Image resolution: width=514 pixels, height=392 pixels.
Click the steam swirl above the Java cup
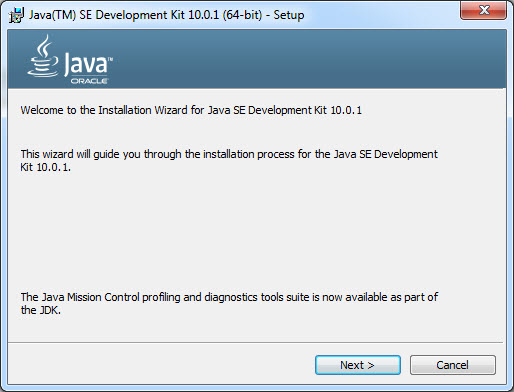click(x=44, y=46)
